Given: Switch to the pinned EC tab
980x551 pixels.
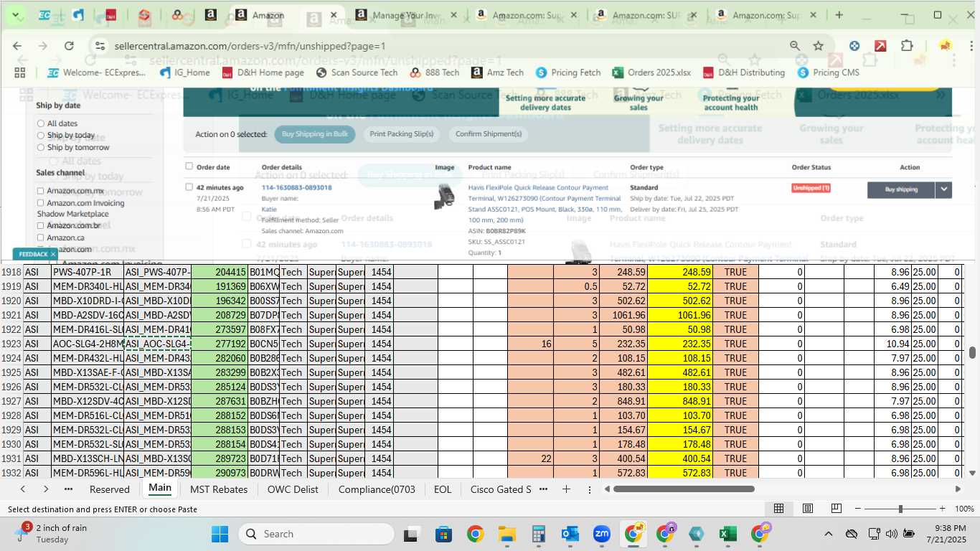Looking at the screenshot, I should pyautogui.click(x=44, y=15).
